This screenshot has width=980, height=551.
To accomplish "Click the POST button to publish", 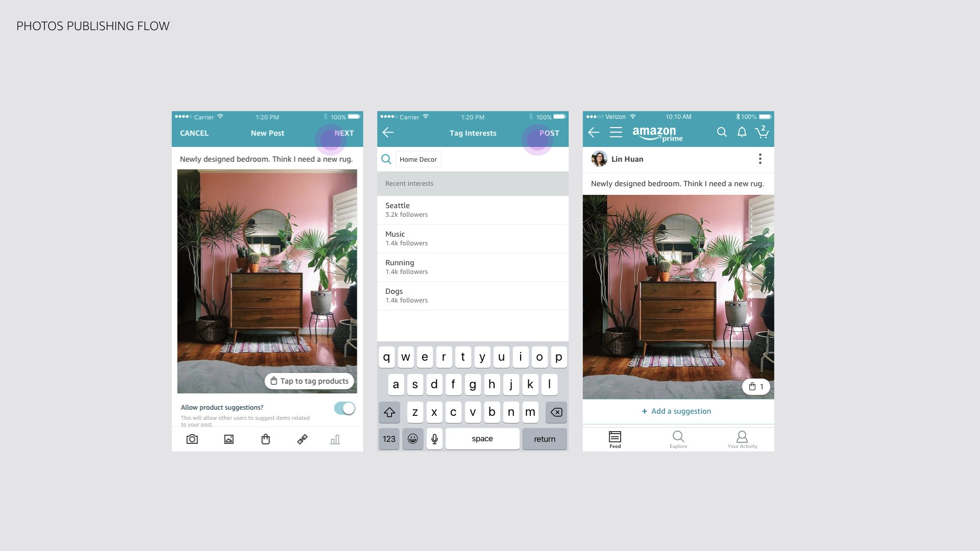I will tap(549, 133).
